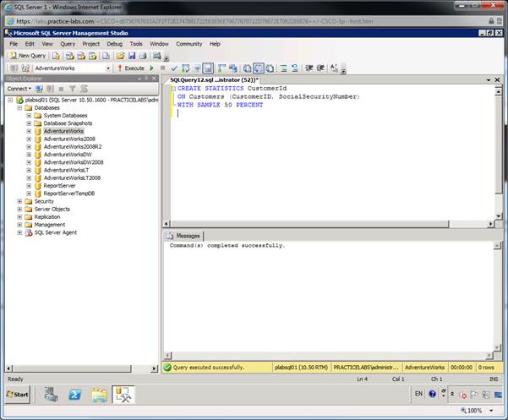Switch to the Messages tab
This screenshot has width=508, height=420.
coord(183,236)
